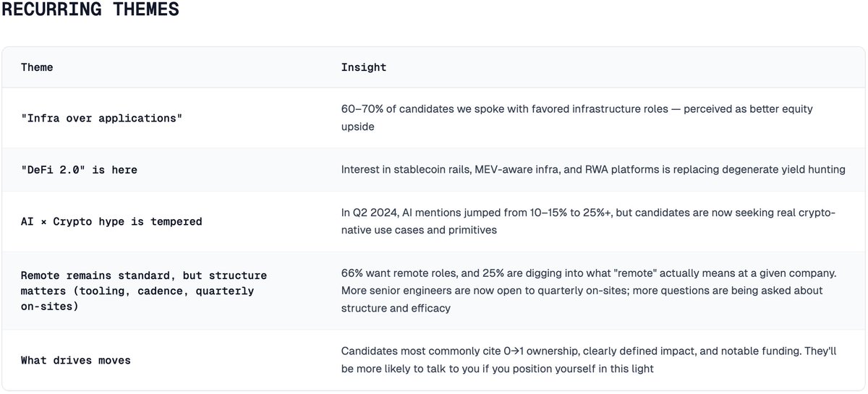Screen dimensions: 868x394
Task: Click the "senior engineers" sentence in insight
Action: [x=463, y=291]
